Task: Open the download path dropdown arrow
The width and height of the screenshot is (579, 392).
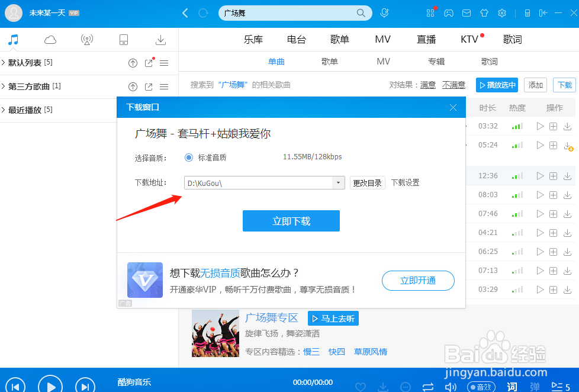Action: [338, 183]
